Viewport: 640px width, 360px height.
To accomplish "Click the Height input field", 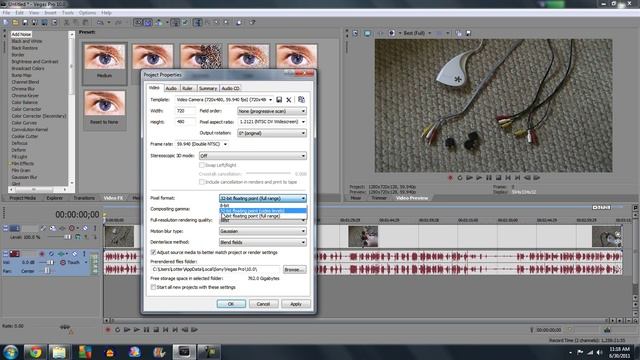I will click(x=185, y=122).
